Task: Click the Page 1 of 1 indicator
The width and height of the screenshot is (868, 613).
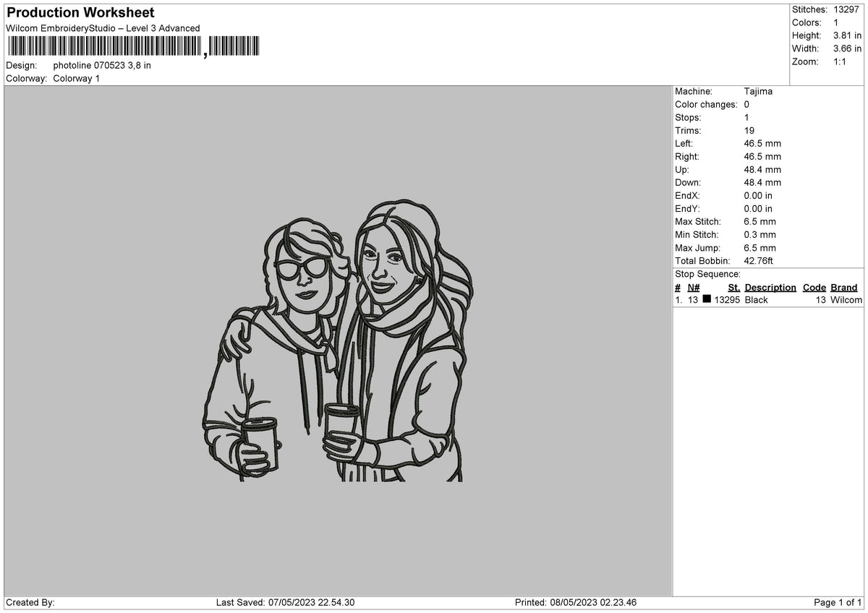Action: pyautogui.click(x=838, y=602)
